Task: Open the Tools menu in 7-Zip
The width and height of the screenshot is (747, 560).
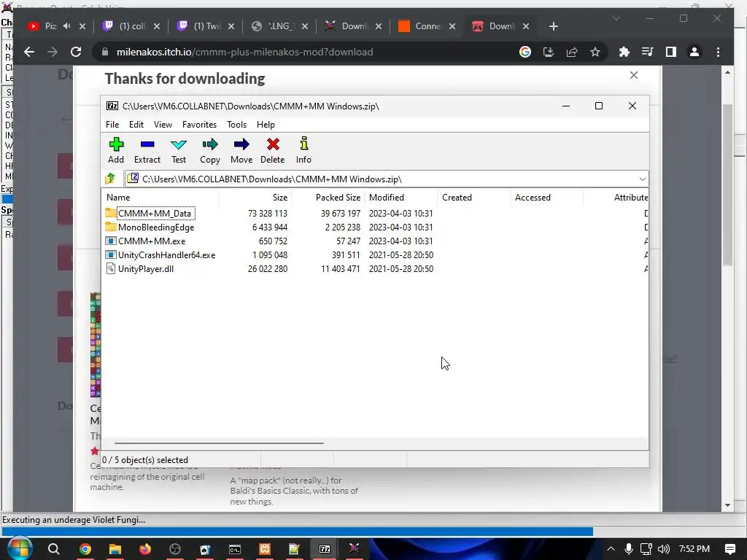Action: coord(237,124)
